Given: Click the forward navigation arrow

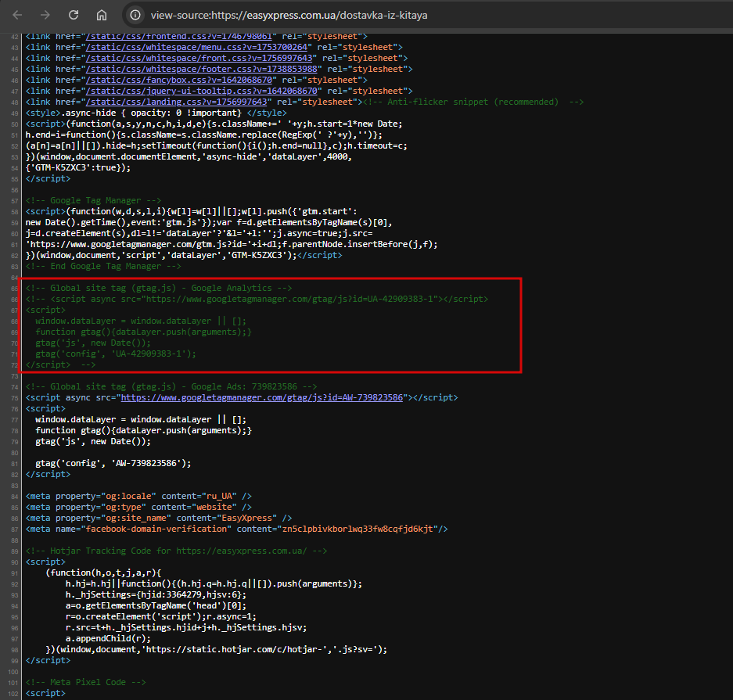Looking at the screenshot, I should coord(45,15).
